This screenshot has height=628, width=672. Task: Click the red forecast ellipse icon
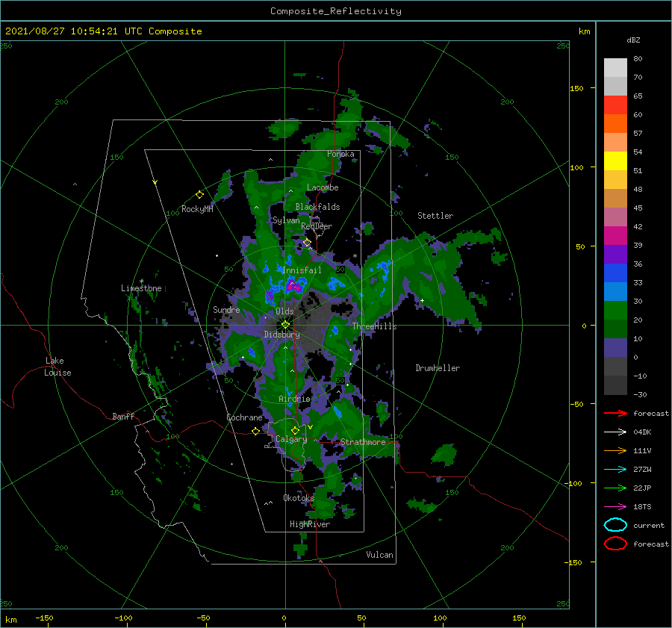tap(615, 544)
